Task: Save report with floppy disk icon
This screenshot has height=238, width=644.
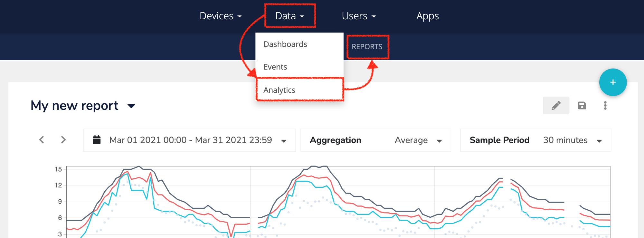Action: (582, 105)
